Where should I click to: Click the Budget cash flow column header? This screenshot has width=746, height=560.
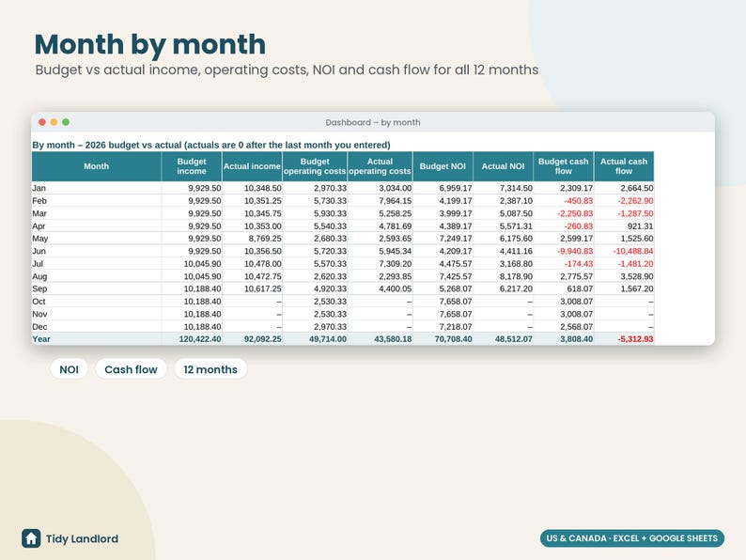click(x=564, y=166)
